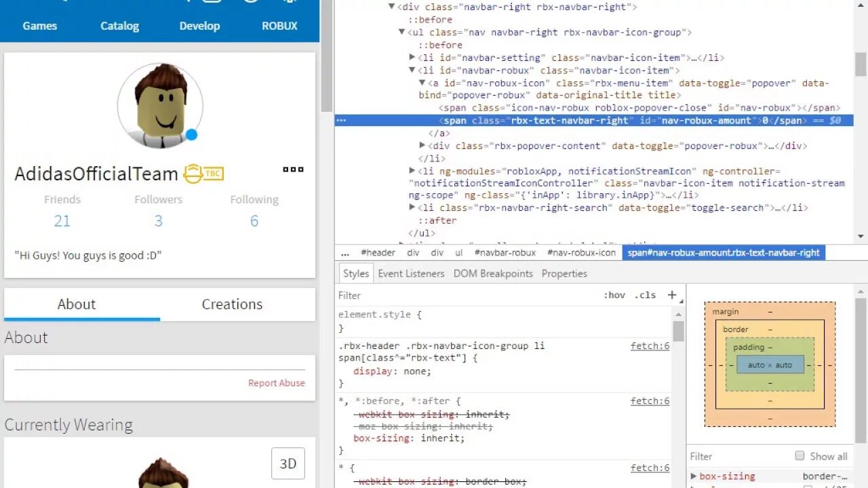Click the page's vertical scrollbar
The image size is (868, 488).
tap(326, 56)
